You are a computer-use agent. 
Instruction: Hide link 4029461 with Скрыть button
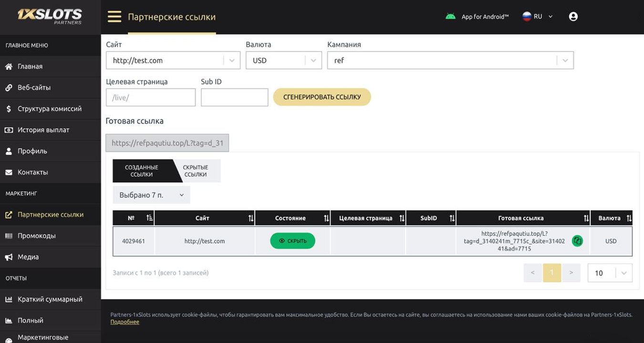tap(292, 241)
